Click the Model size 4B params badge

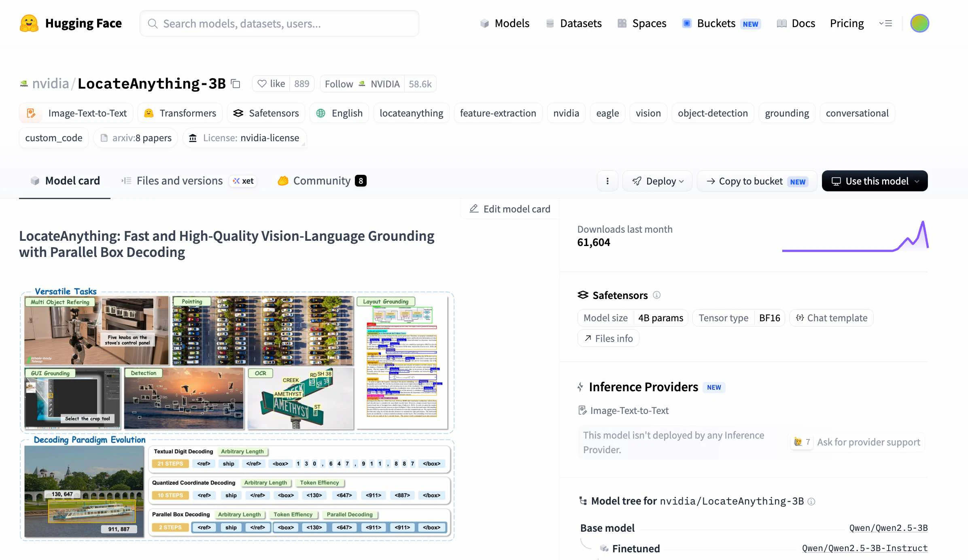tap(633, 318)
